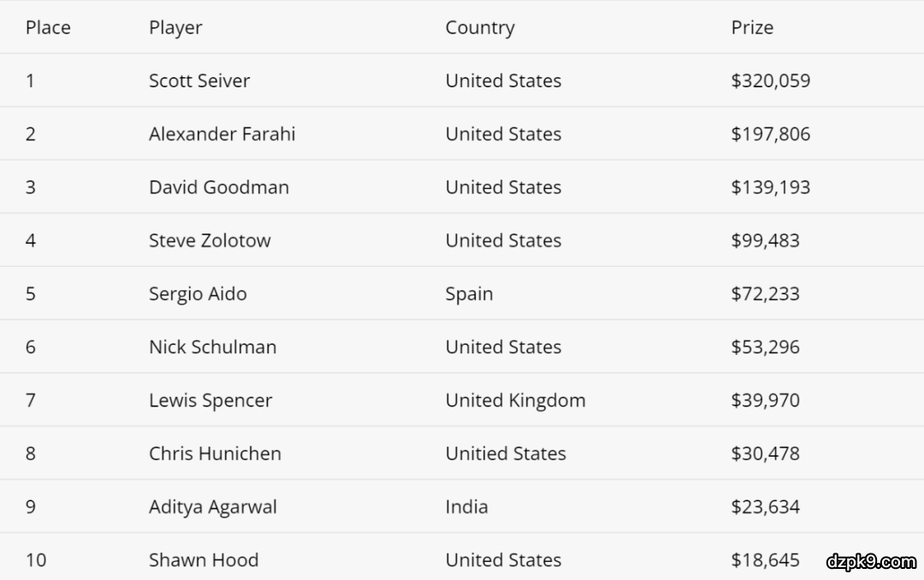Click the Prize column header
Screen dimensions: 924x580
tap(751, 27)
